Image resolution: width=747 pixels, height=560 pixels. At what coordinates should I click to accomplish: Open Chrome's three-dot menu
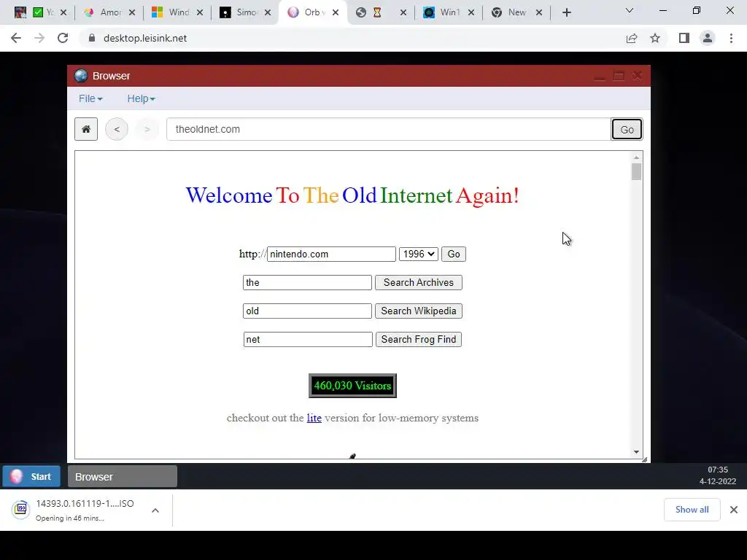tap(731, 38)
